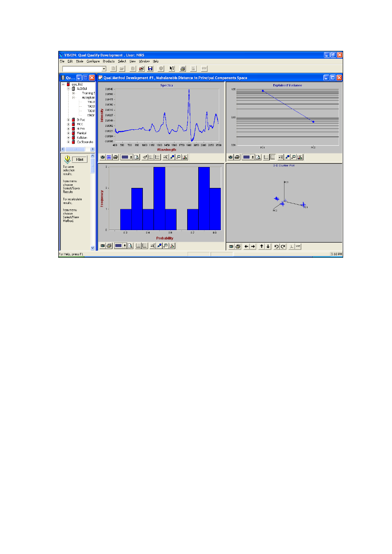The image size is (392, 554).
Task: Select the T9631 sample in tree
Action: [91, 102]
